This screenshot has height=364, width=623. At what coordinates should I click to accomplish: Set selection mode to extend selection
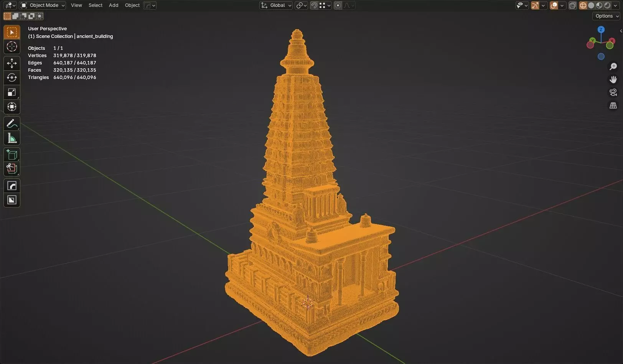[x=15, y=16]
